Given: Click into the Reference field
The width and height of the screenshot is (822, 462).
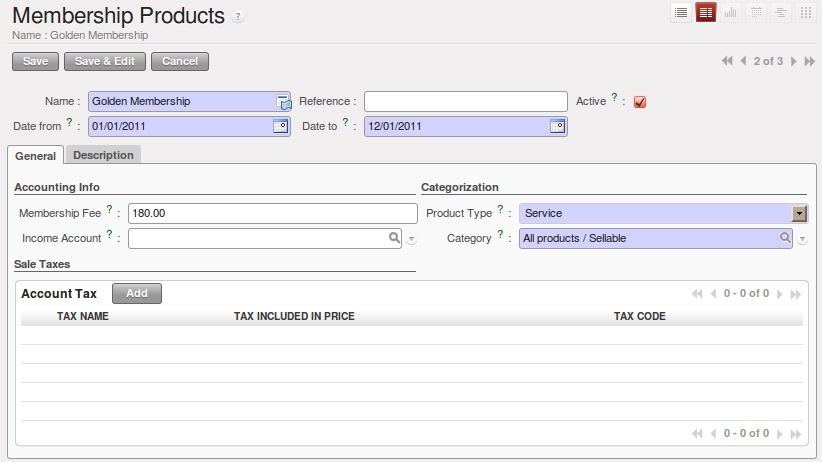Looking at the screenshot, I should [x=466, y=101].
